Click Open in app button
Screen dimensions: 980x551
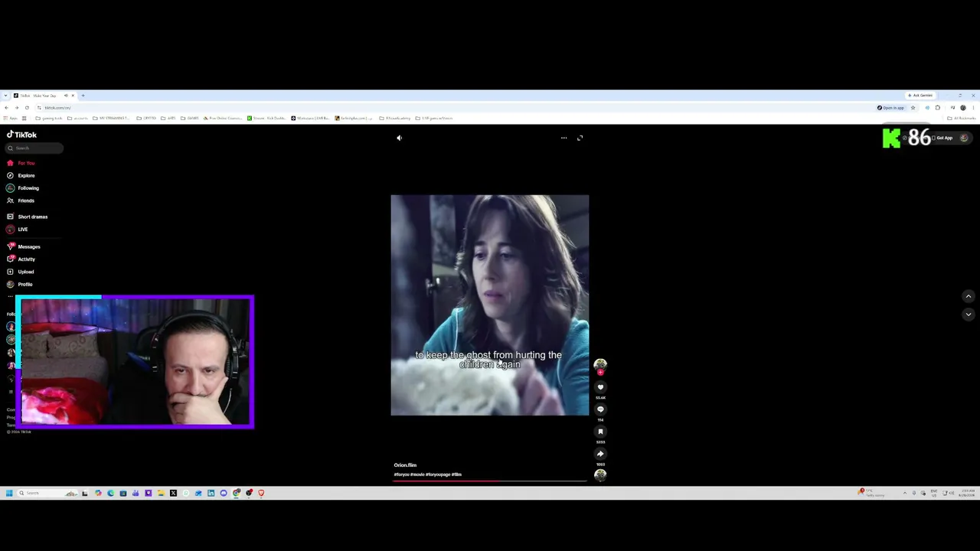(890, 108)
